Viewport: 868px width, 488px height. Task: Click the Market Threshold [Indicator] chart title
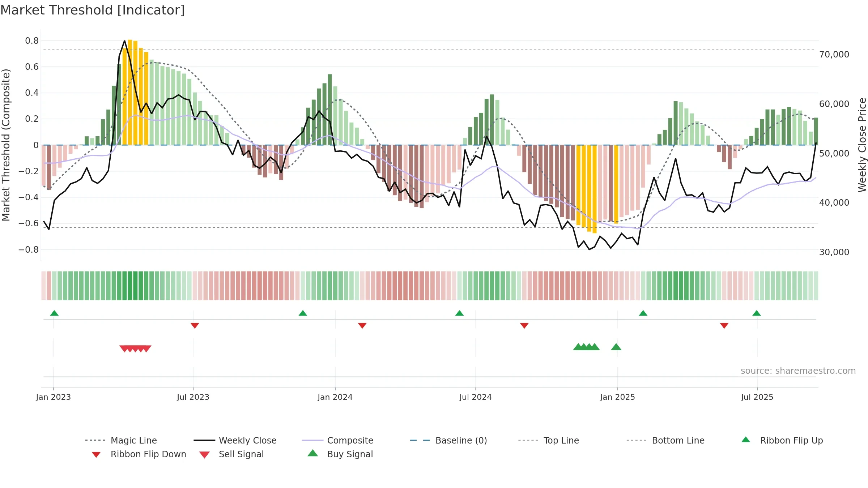[x=93, y=10]
